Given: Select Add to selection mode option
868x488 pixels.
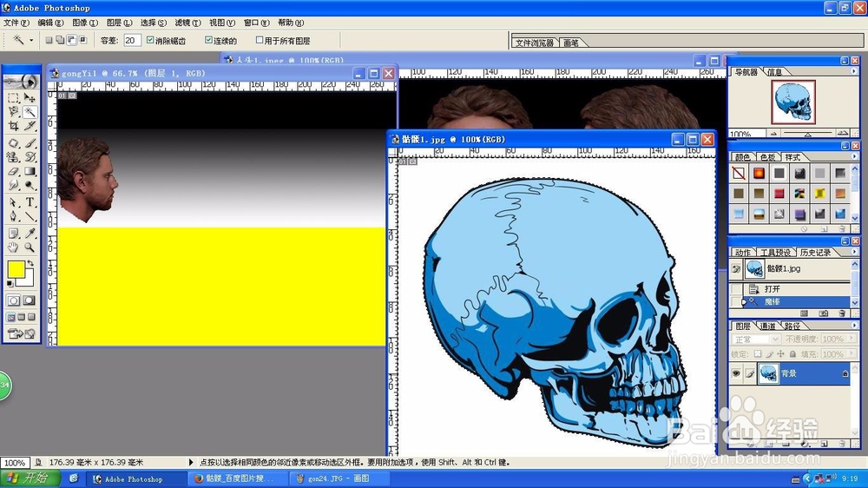Looking at the screenshot, I should pos(60,40).
